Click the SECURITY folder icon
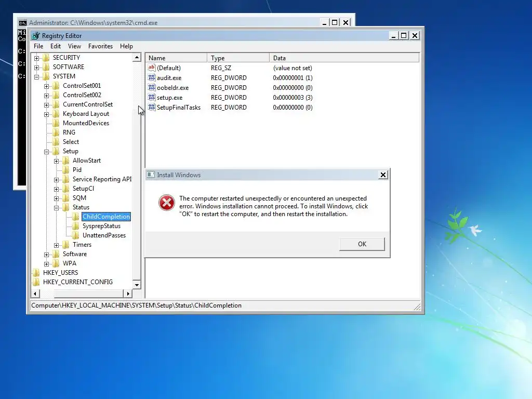 pos(46,58)
